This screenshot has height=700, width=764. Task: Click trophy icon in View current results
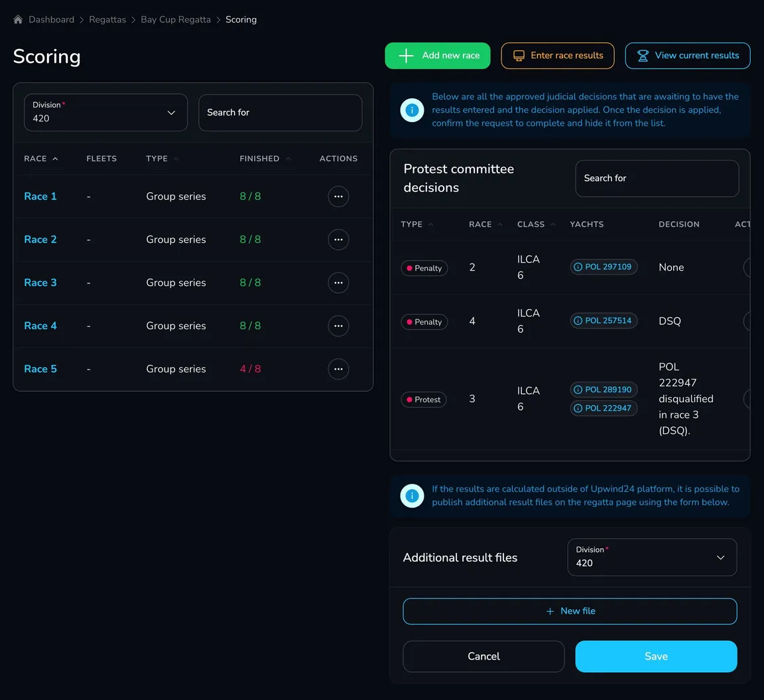tap(643, 56)
